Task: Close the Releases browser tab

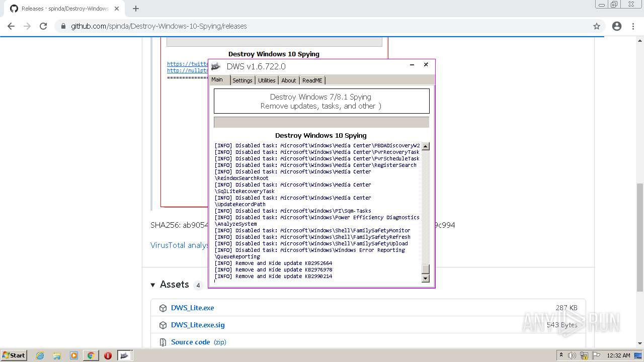Action: pyautogui.click(x=117, y=9)
